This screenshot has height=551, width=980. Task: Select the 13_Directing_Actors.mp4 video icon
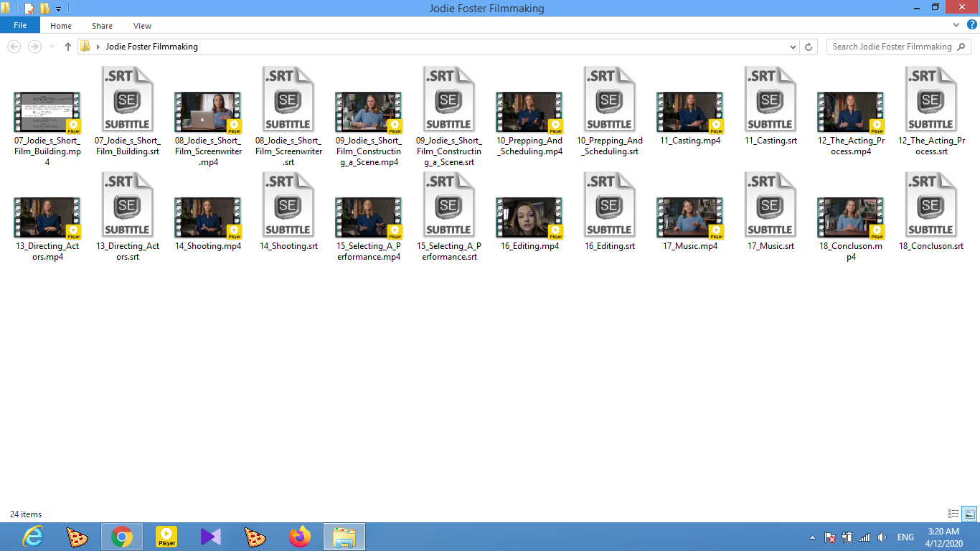(47, 219)
